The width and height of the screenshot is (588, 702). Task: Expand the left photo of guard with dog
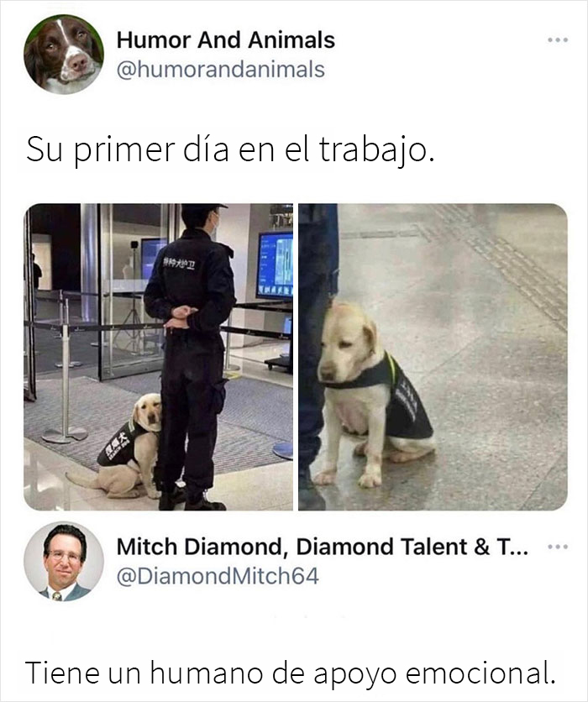click(158, 357)
